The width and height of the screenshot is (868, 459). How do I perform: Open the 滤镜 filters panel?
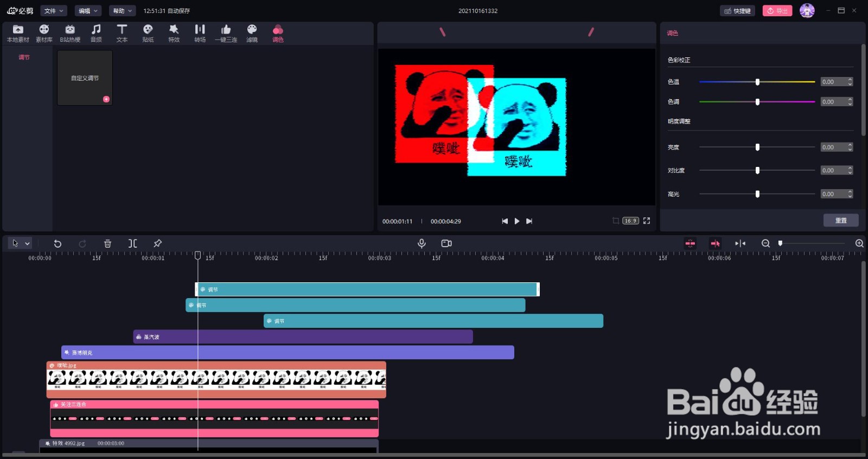pos(252,34)
